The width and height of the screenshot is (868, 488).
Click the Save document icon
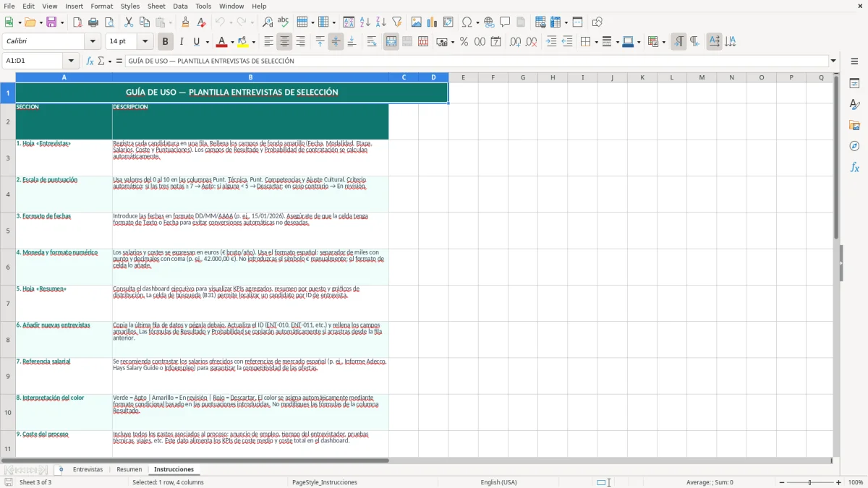tap(51, 22)
